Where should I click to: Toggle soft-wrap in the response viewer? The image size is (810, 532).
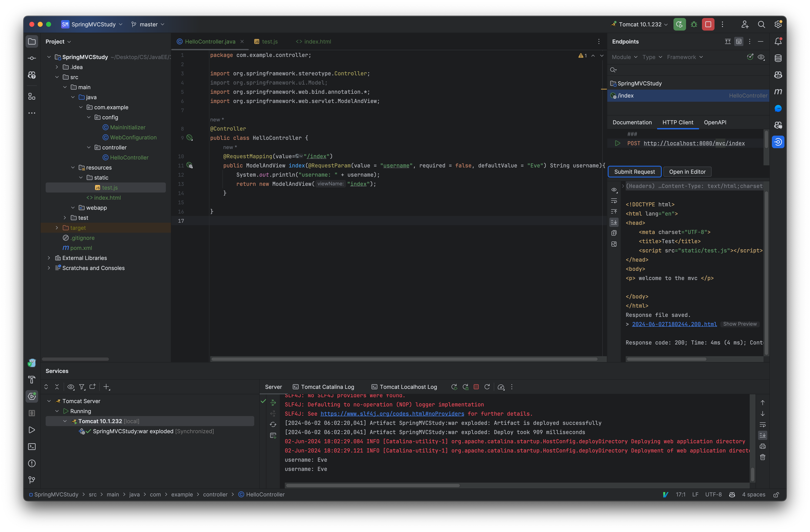(614, 201)
